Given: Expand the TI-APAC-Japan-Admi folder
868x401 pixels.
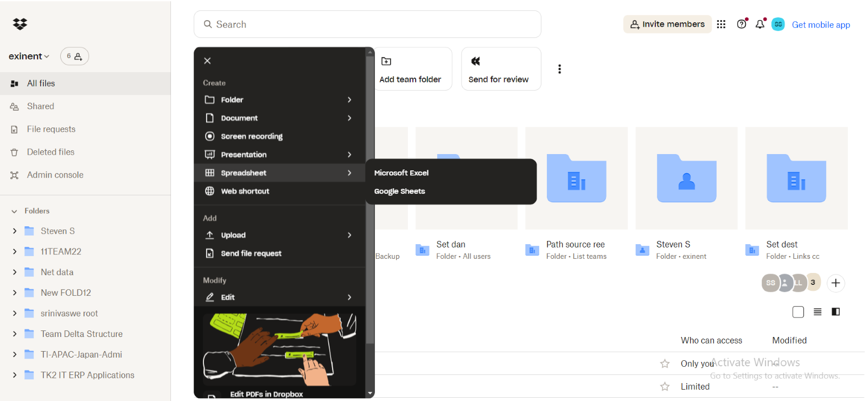Looking at the screenshot, I should (x=15, y=355).
